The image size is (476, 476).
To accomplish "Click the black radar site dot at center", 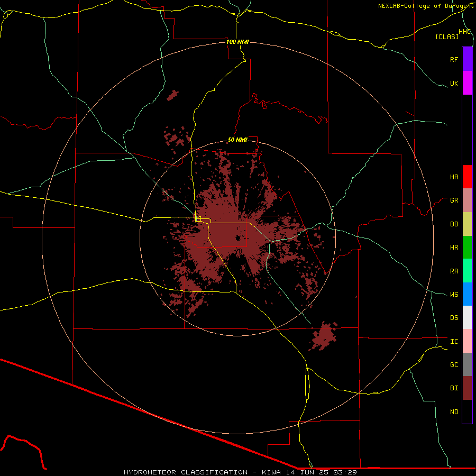I will click(237, 239).
